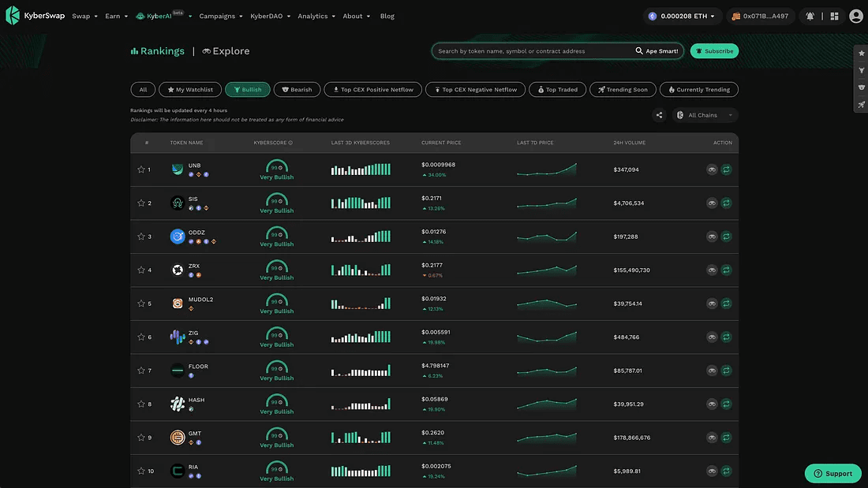Star ODDZ to add to watchlist

click(x=141, y=237)
